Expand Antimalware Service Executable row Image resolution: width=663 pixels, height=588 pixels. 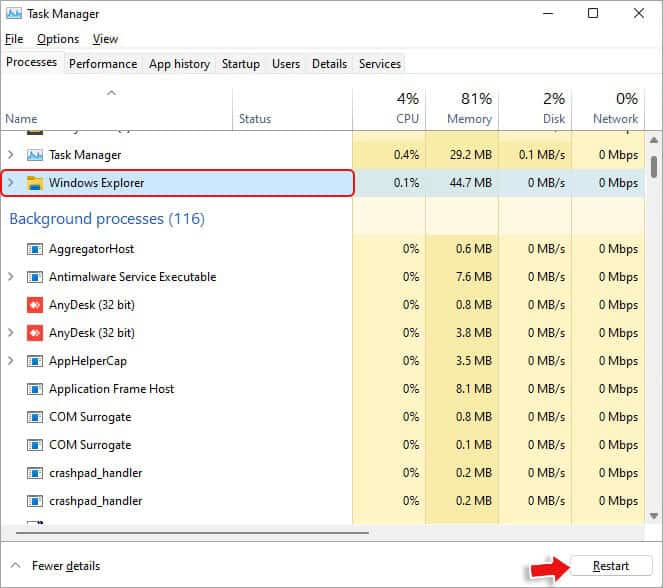pos(11,277)
